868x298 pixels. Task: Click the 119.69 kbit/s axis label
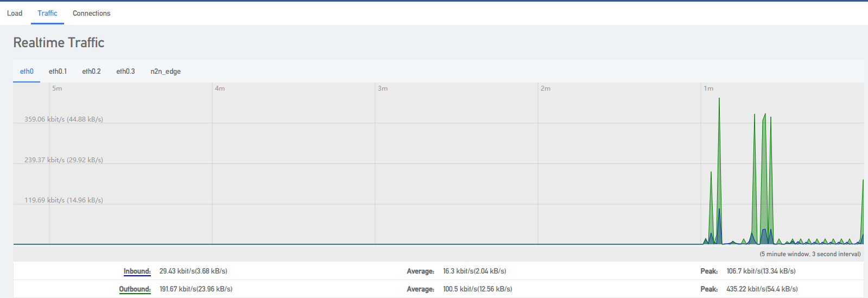64,200
